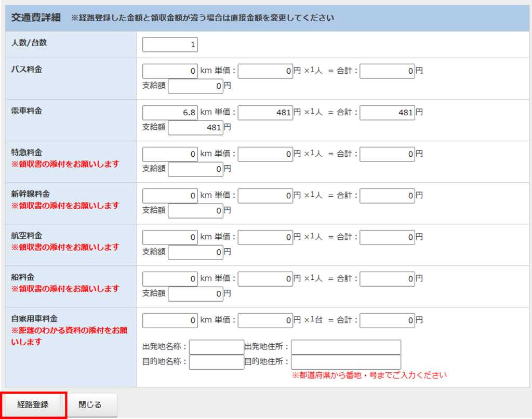Focus the 人数/台数 input field
Viewport: 532px width, 419px height.
coord(170,45)
